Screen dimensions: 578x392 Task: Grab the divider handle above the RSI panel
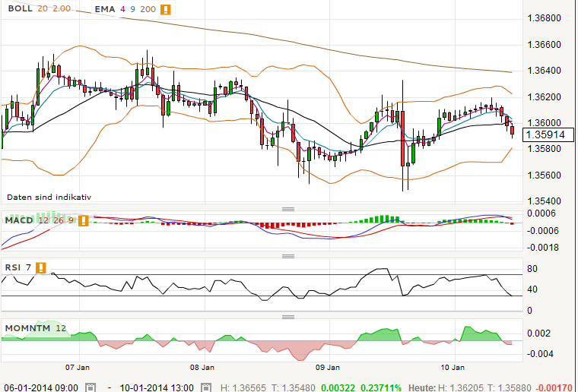(x=288, y=256)
